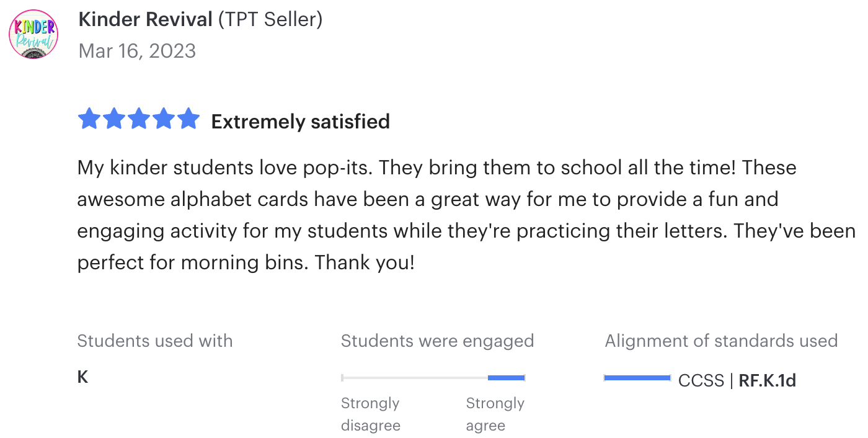
Task: Select the fifth blue rating star
Action: click(x=188, y=118)
